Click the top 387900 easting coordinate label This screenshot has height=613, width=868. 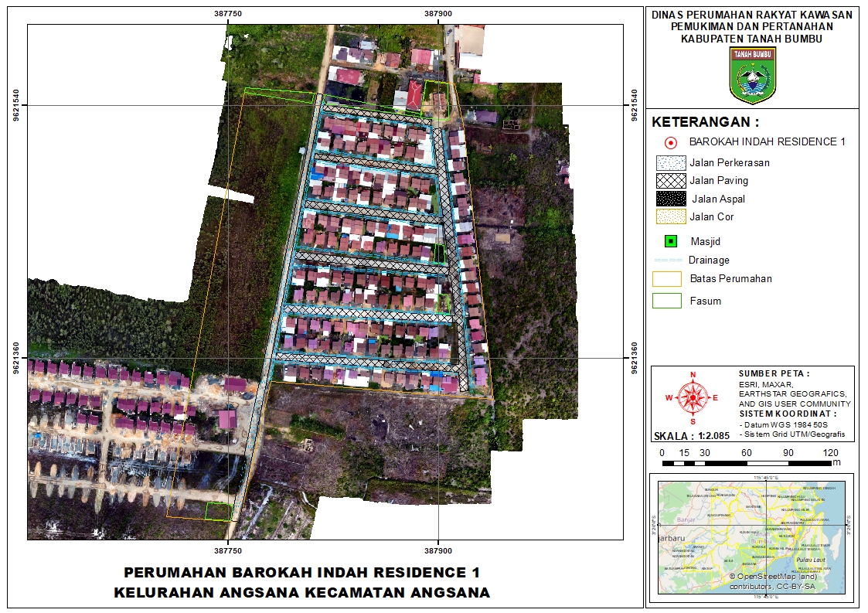click(x=438, y=13)
